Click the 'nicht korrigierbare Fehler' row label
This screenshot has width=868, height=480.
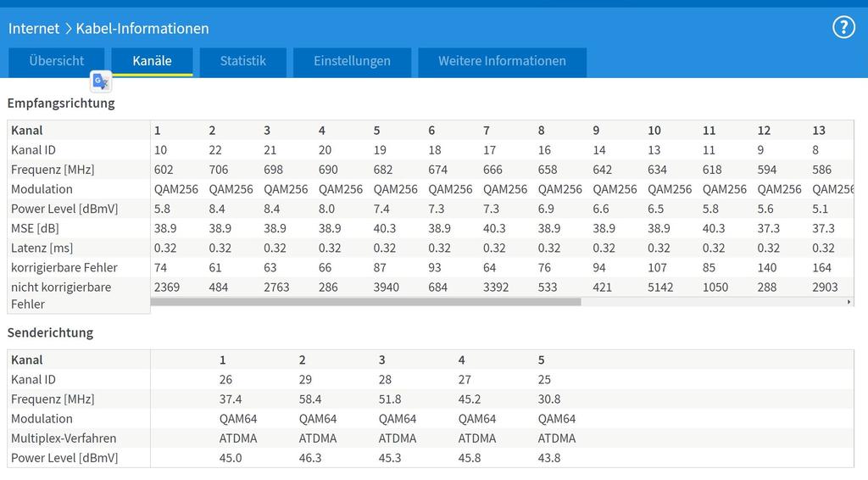[61, 295]
